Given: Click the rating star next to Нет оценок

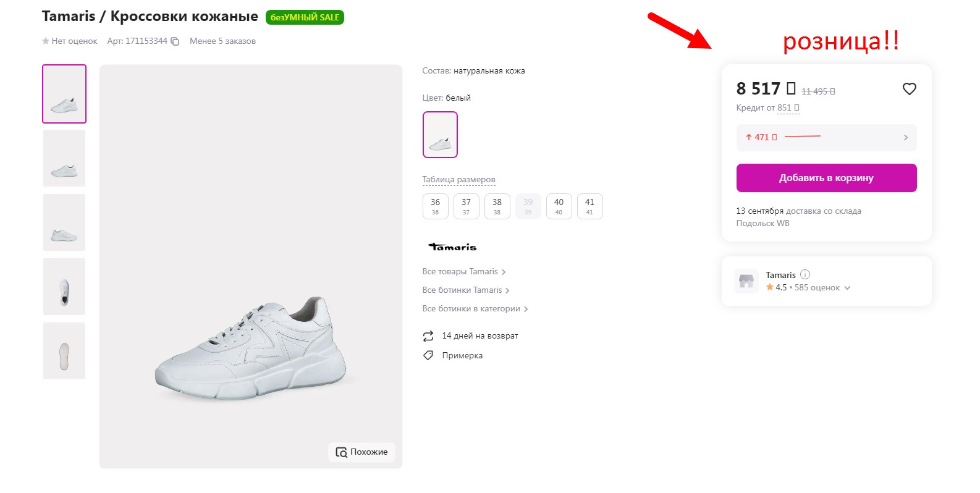Looking at the screenshot, I should click(x=46, y=41).
